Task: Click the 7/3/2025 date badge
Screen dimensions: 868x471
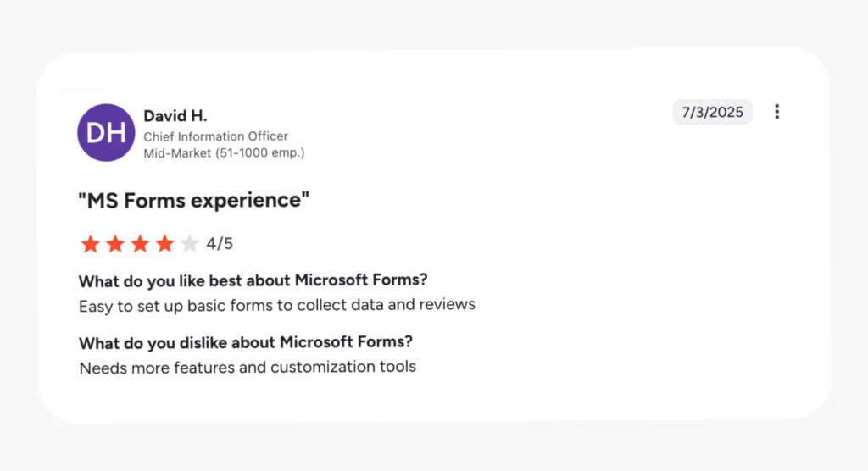Action: click(712, 112)
